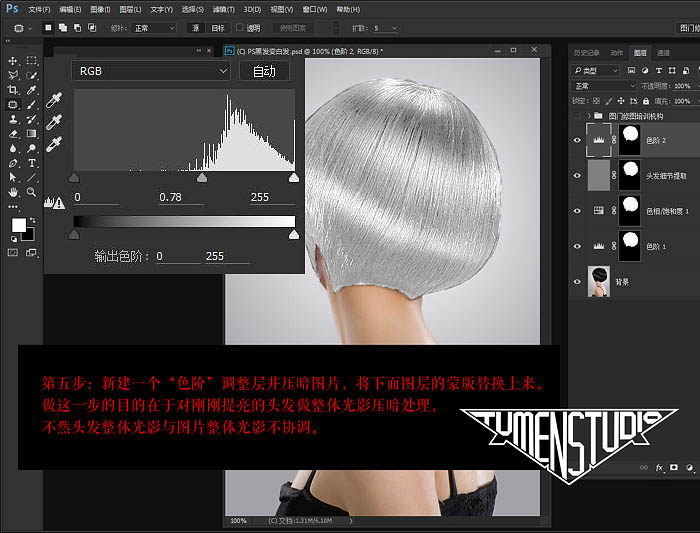Screen dimensions: 700x533
Task: Enable the 透明 checkbox
Action: (240, 28)
